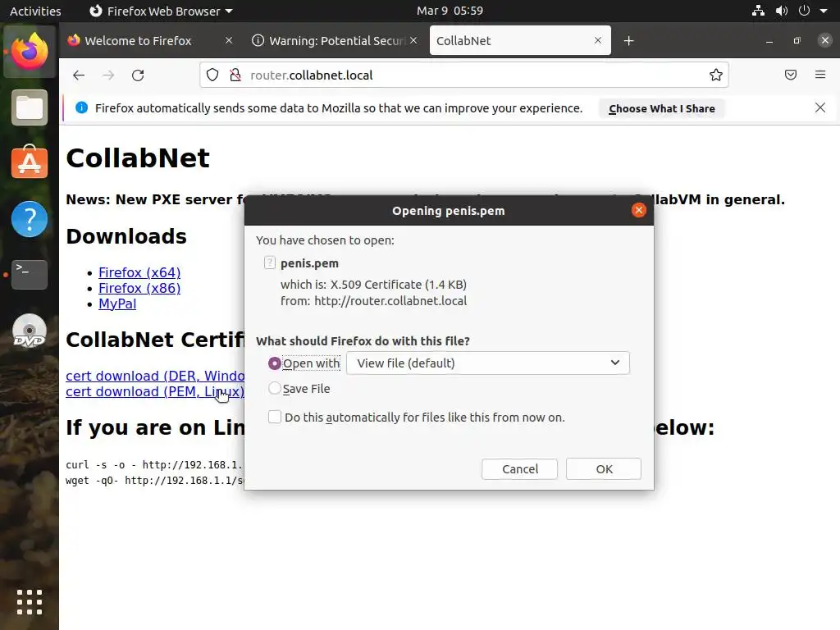
Task: Click the power icon in top bar
Action: (x=804, y=11)
